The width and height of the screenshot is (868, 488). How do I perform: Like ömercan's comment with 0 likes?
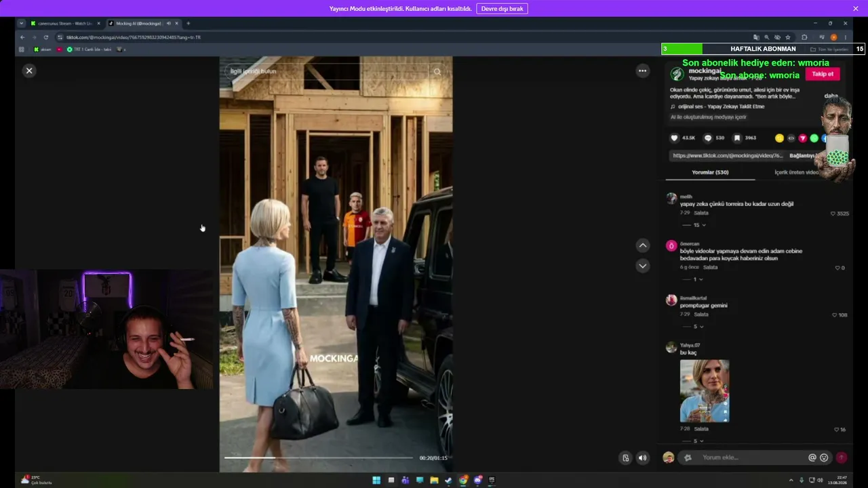click(838, 268)
